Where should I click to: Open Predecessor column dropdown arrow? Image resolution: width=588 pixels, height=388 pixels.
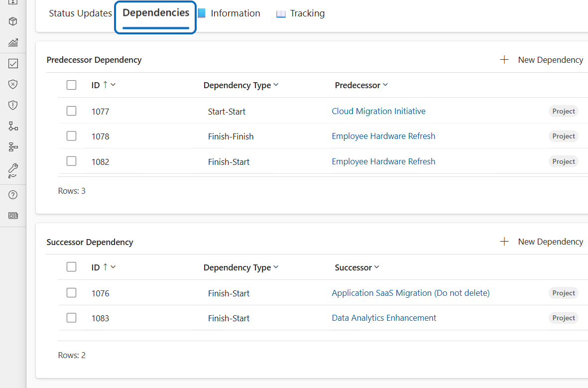point(385,85)
